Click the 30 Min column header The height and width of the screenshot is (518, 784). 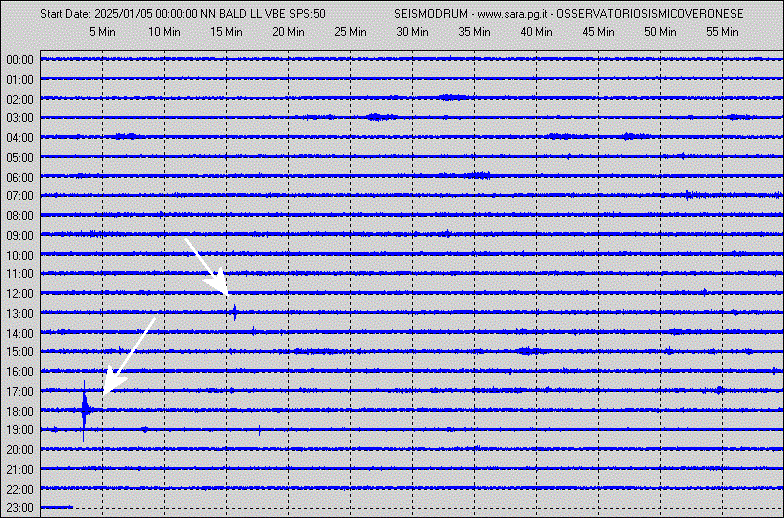click(412, 32)
